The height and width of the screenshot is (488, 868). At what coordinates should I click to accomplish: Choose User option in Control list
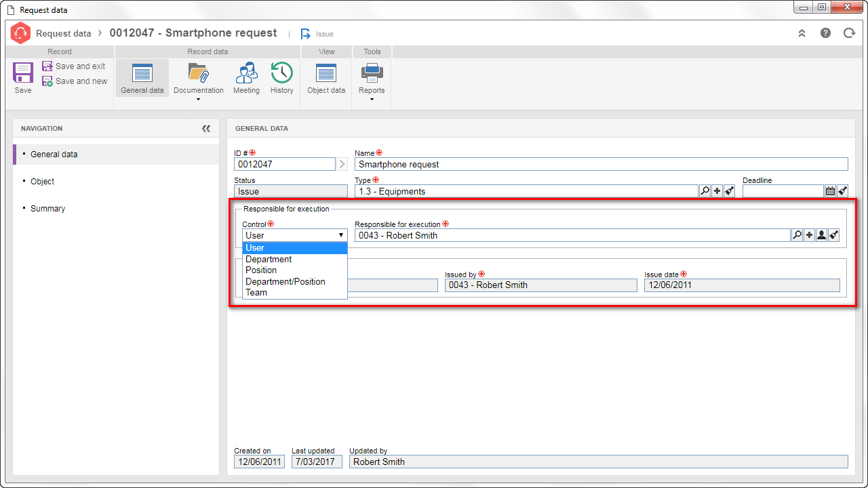295,247
